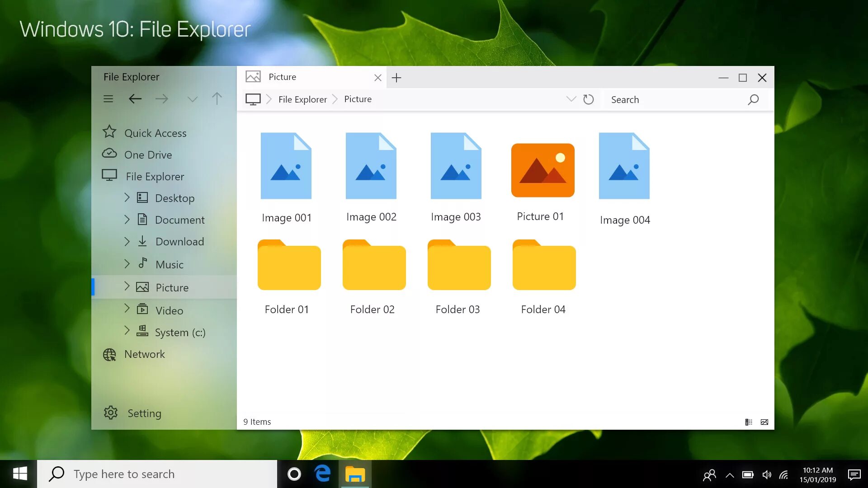Screen dimensions: 868x488
Task: Click the taskbar search box
Action: click(x=157, y=474)
